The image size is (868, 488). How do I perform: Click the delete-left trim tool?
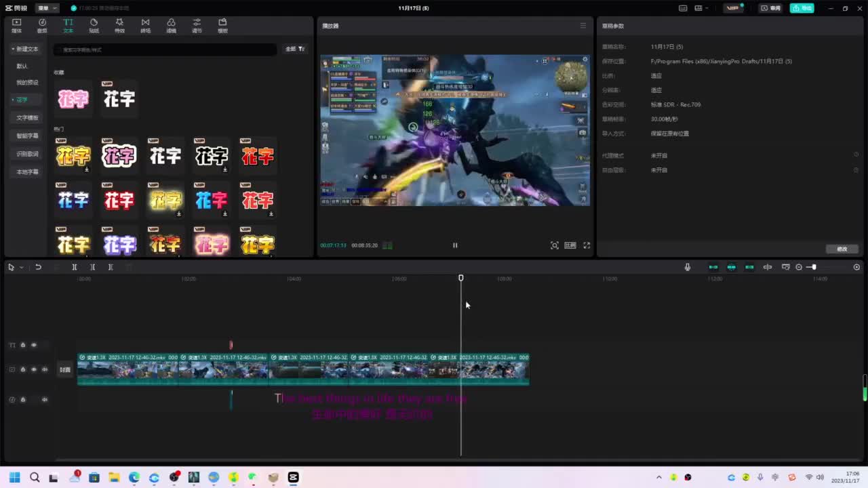(x=93, y=267)
